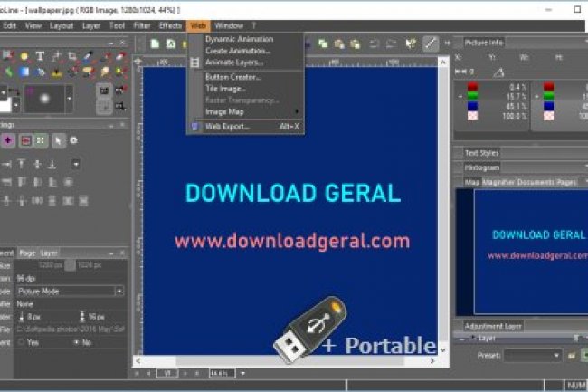Click the Map navigator thumbnail preview
Viewport: 588px width, 392px height.
click(522, 252)
